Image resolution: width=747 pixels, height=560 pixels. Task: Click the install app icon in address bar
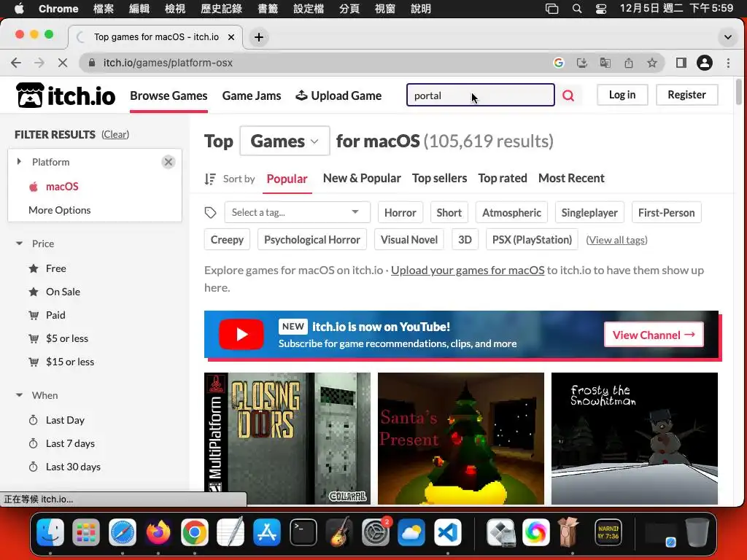[581, 63]
